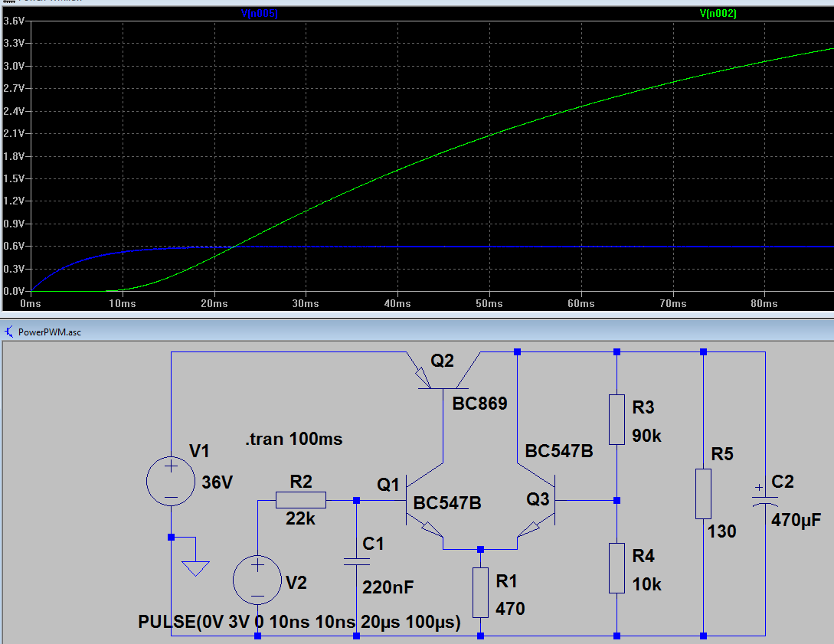The height and width of the screenshot is (644, 834).
Task: Click the V1 voltage source symbol
Action: 171,481
